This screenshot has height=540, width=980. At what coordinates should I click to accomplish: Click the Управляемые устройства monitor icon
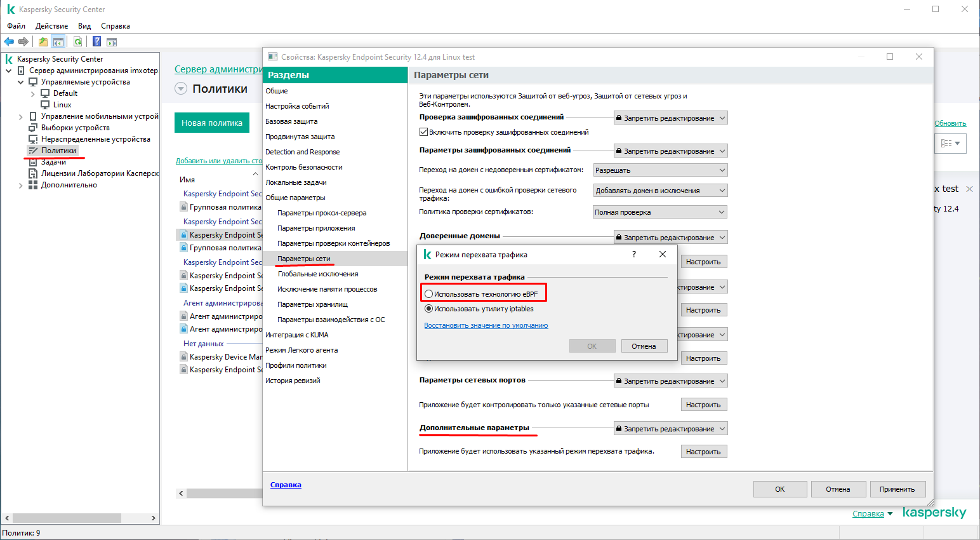[x=33, y=82]
